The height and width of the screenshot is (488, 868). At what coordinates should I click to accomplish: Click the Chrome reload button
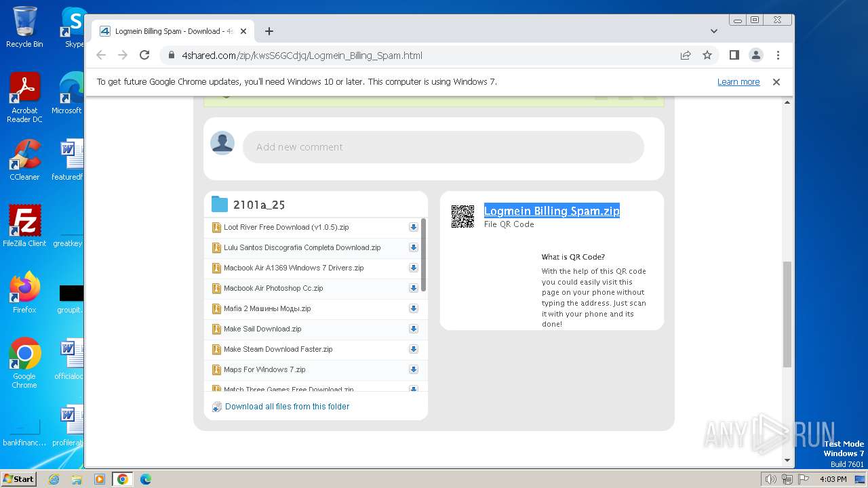click(144, 55)
